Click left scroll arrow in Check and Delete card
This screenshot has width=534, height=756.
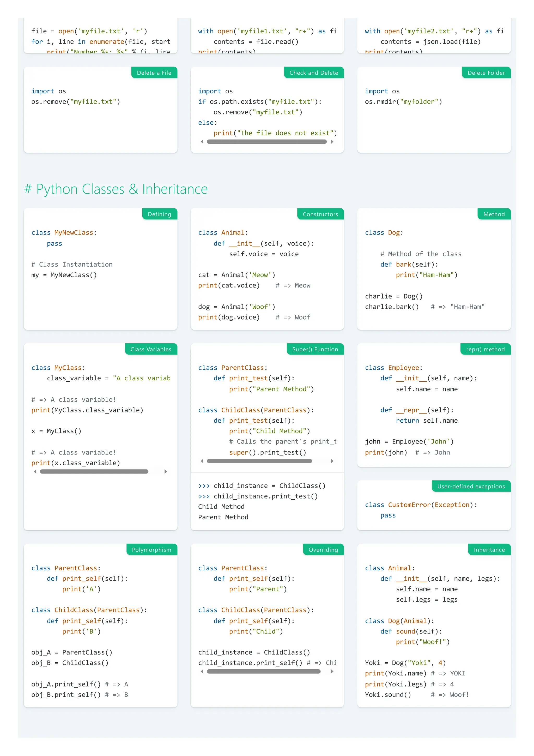pos(202,142)
